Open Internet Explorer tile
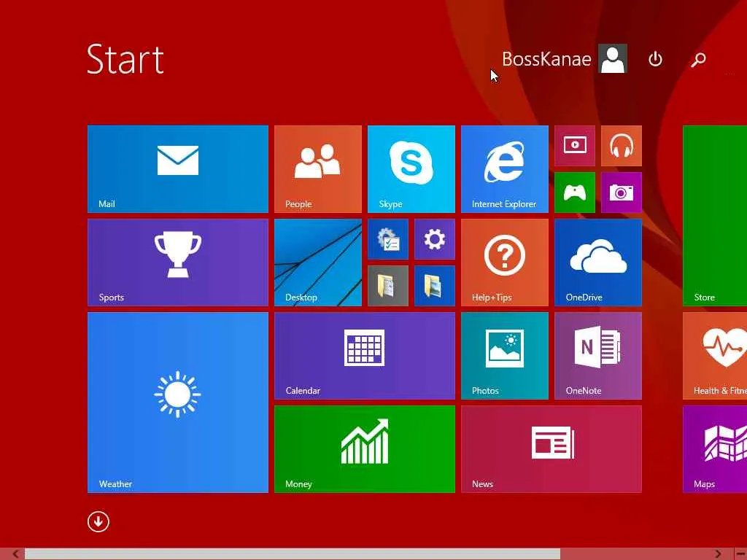Image resolution: width=747 pixels, height=560 pixels. tap(505, 169)
